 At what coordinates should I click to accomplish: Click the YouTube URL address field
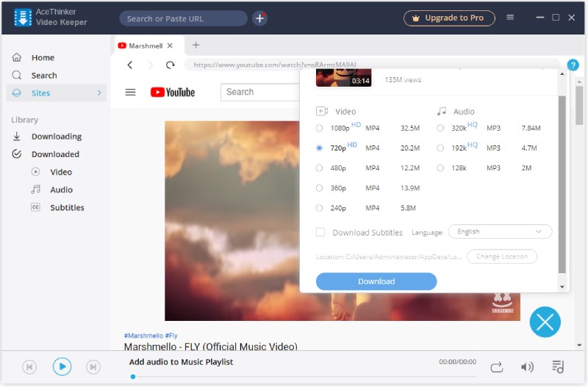[372, 65]
